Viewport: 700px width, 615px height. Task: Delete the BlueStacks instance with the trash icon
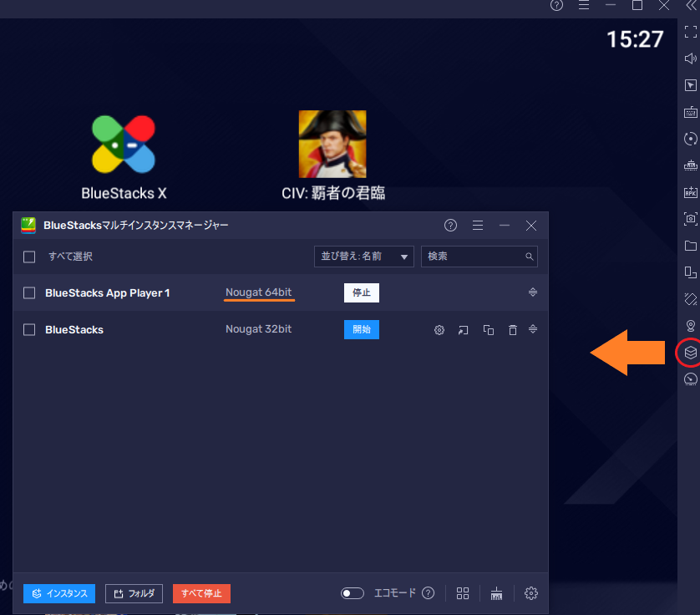pyautogui.click(x=513, y=330)
